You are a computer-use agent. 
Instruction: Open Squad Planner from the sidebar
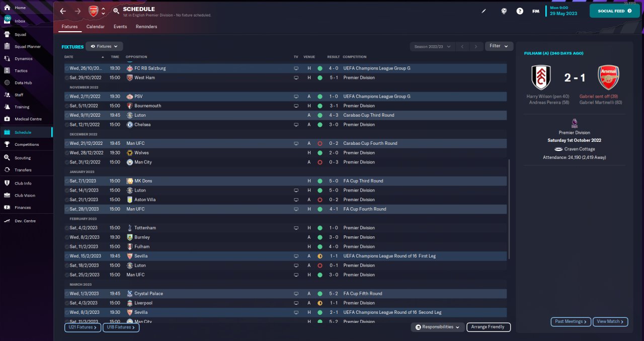[27, 47]
